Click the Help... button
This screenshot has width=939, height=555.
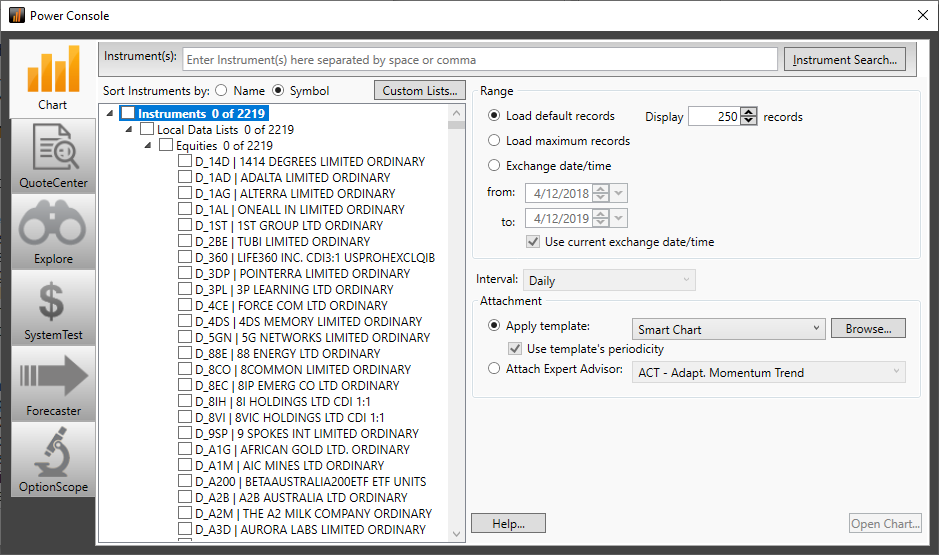pos(508,523)
